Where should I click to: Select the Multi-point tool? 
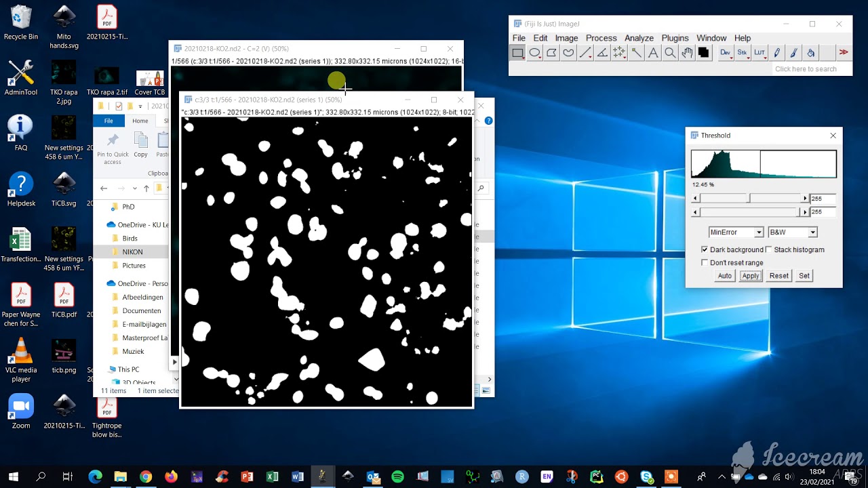[619, 53]
